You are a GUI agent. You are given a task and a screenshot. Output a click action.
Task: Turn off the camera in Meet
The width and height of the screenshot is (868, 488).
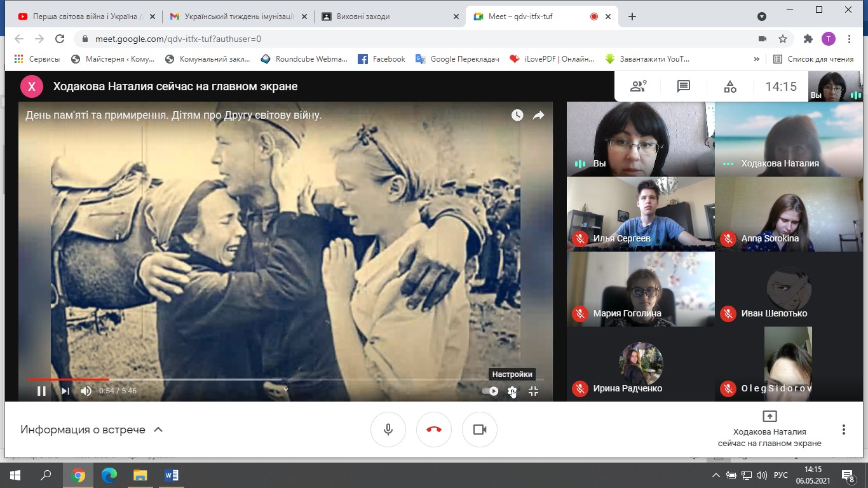[480, 430]
